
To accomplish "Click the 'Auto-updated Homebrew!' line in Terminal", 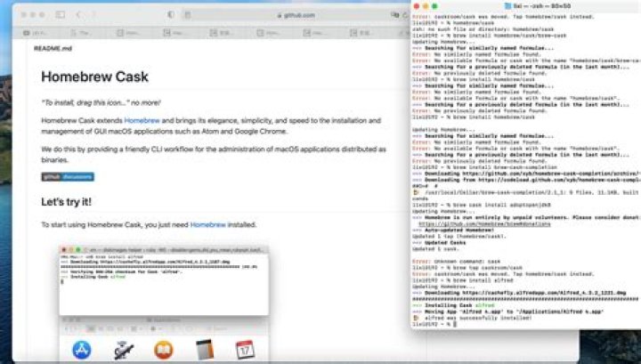I will click(453, 230).
